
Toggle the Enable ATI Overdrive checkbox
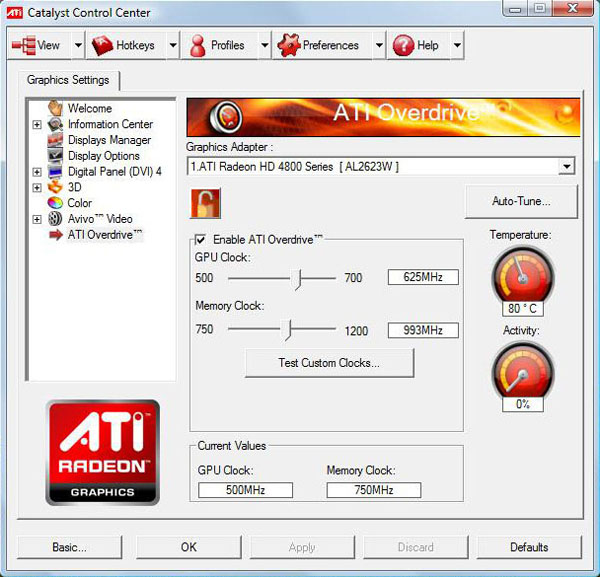200,240
